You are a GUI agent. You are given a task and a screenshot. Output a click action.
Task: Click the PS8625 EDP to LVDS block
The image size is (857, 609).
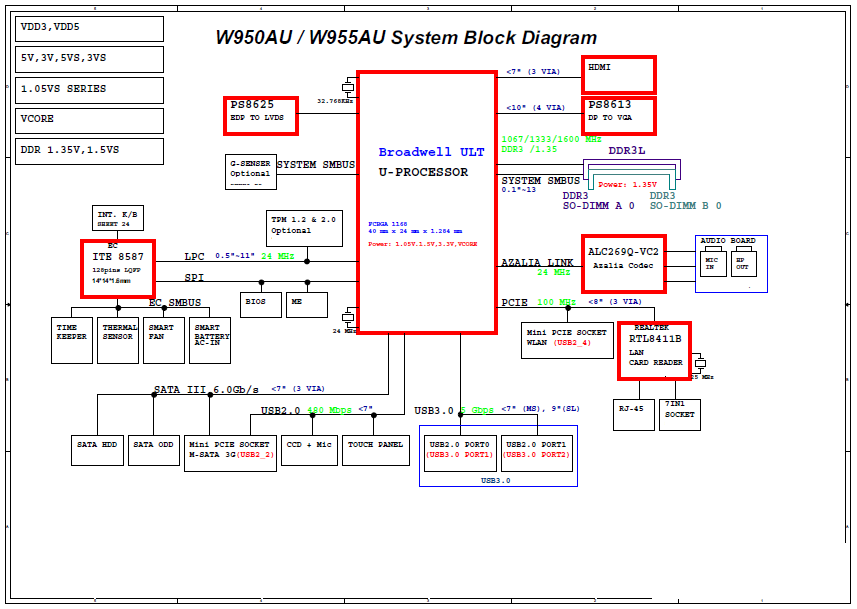[x=261, y=116]
